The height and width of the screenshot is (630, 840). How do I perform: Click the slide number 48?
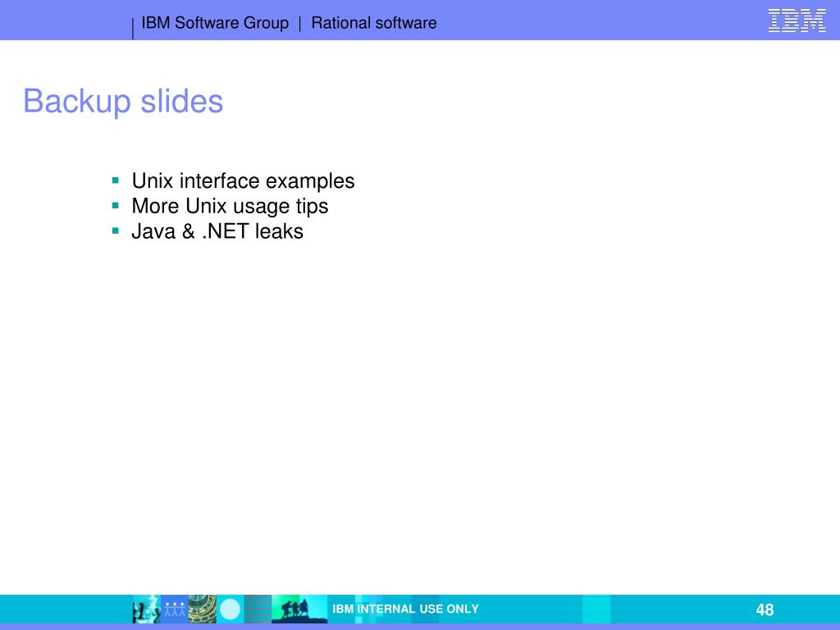(x=765, y=609)
